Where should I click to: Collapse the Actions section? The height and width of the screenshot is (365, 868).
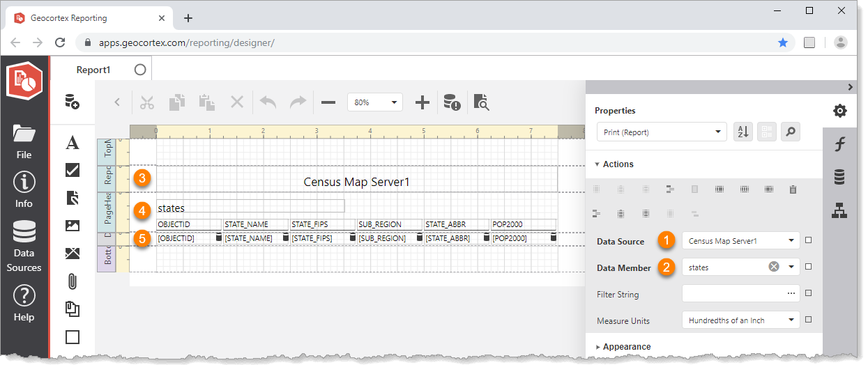[614, 164]
